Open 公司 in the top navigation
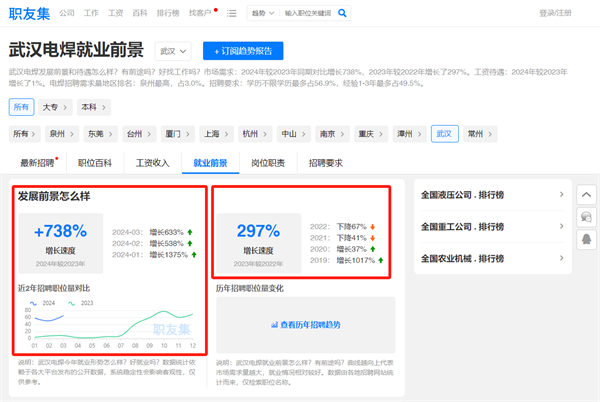600x402 pixels. click(67, 13)
